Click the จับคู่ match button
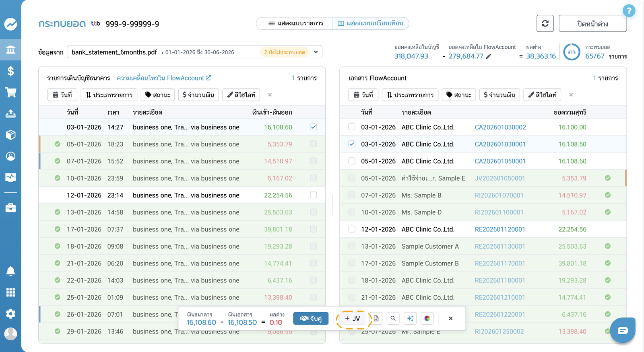Screen dimensions: 644x352 click(311, 319)
